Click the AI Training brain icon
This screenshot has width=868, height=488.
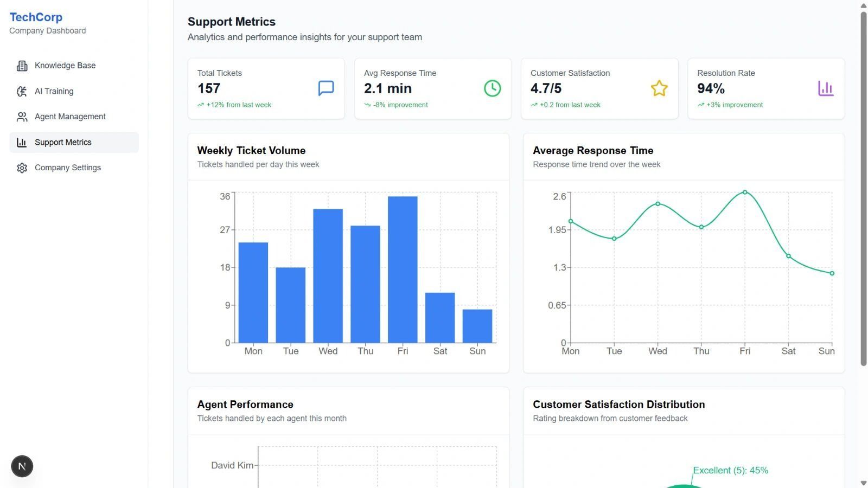click(x=22, y=92)
